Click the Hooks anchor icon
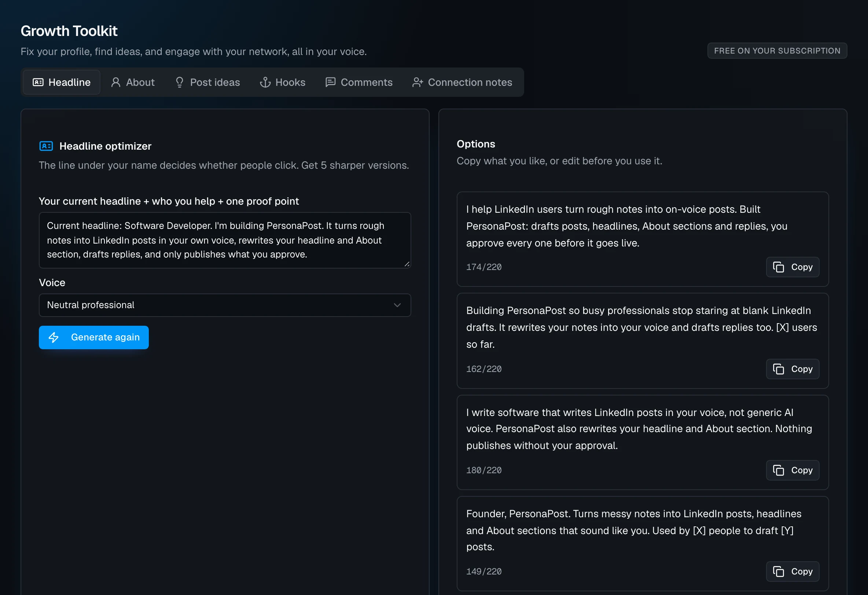Viewport: 868px width, 595px height. click(265, 82)
